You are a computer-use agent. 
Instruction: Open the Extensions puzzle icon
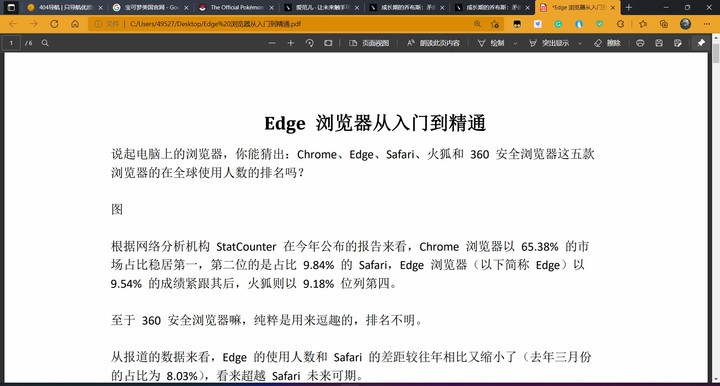620,24
